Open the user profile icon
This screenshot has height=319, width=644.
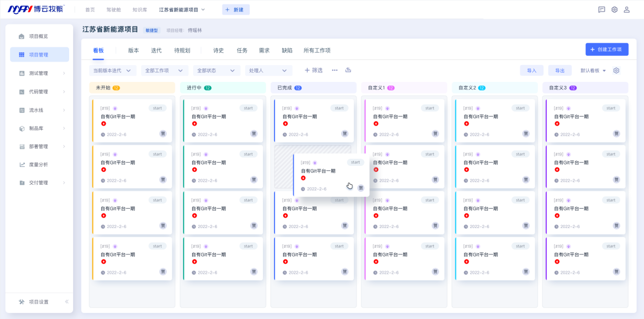tap(627, 10)
